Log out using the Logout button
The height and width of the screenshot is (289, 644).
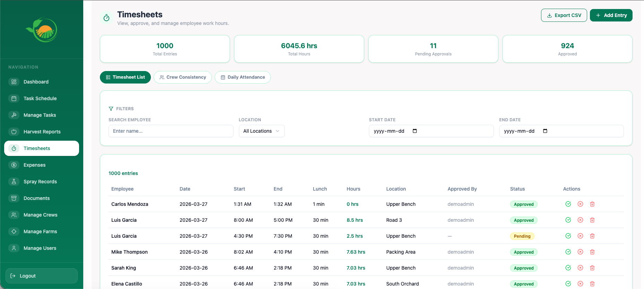(42, 276)
